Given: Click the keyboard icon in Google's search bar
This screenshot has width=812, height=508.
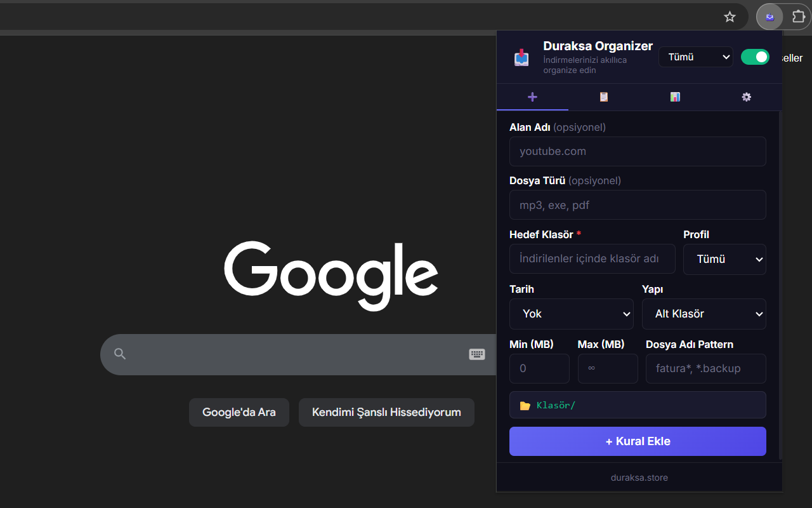Looking at the screenshot, I should pos(477,354).
